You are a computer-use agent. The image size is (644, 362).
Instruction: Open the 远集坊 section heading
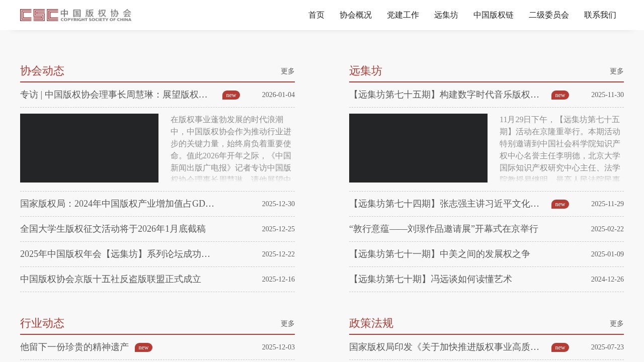click(x=366, y=71)
